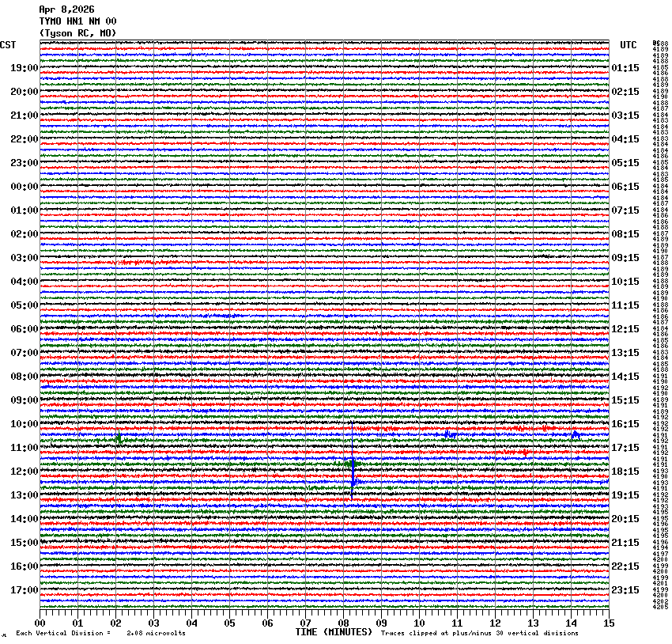Image resolution: width=672 pixels, height=644 pixels.
Task: Click the 12:00 CST row label
Action: [x=25, y=472]
